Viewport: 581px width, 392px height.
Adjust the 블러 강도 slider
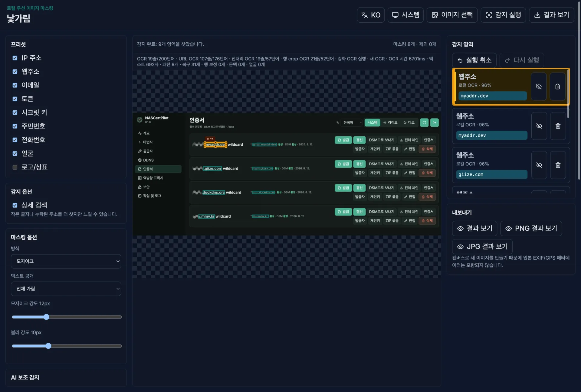coord(67,346)
